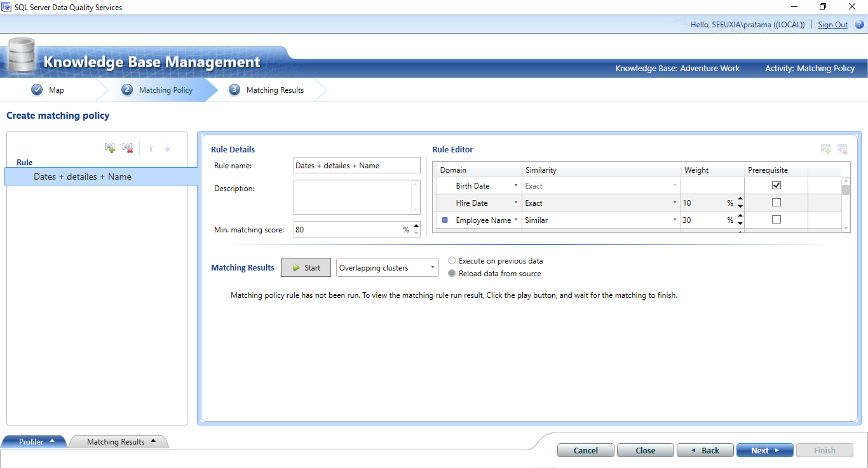
Task: Decrease the Hire Date weight percentage
Action: 740,207
